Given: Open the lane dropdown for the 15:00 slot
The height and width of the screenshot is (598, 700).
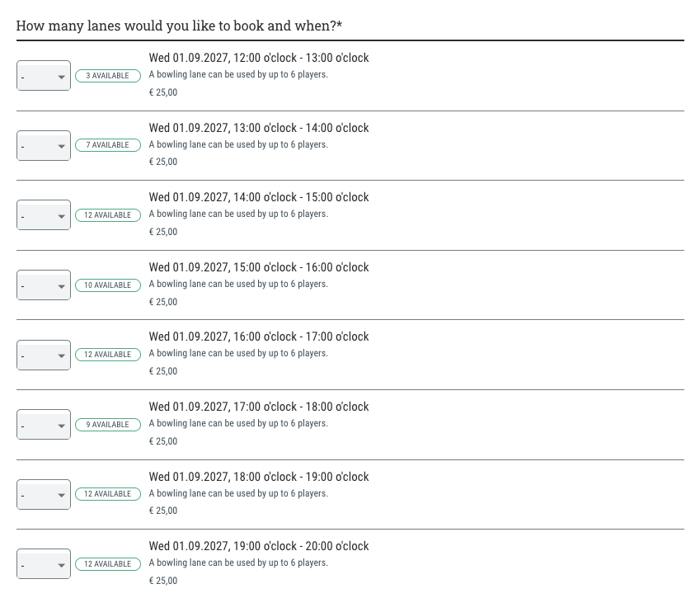Looking at the screenshot, I should [x=43, y=285].
